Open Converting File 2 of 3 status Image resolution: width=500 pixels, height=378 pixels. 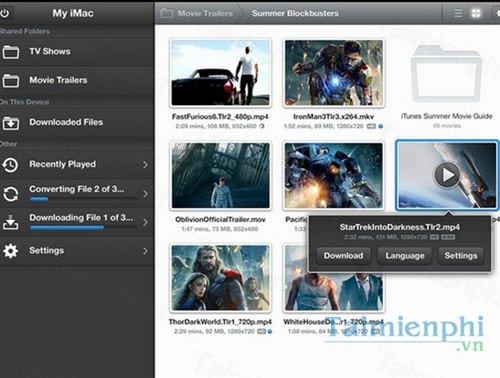click(x=77, y=193)
